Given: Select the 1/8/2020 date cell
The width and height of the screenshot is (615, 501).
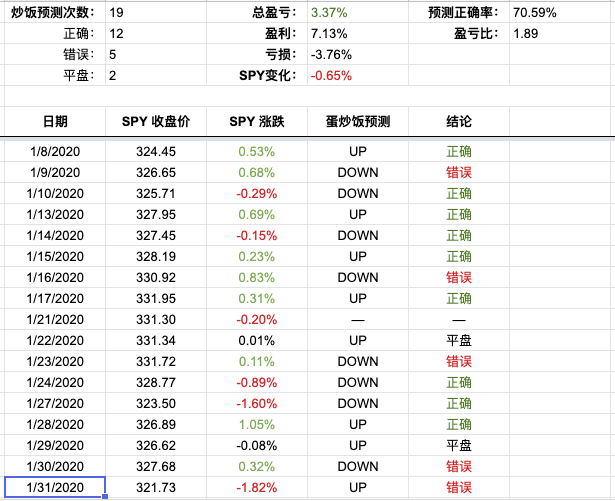Looking at the screenshot, I should pos(55,152).
